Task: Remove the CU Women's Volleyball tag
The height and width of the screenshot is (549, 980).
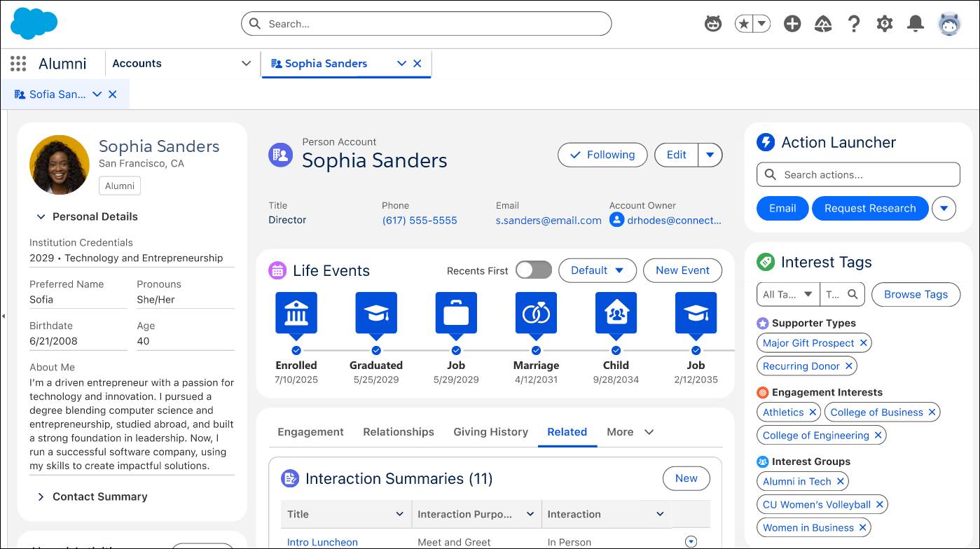Action: tap(880, 505)
